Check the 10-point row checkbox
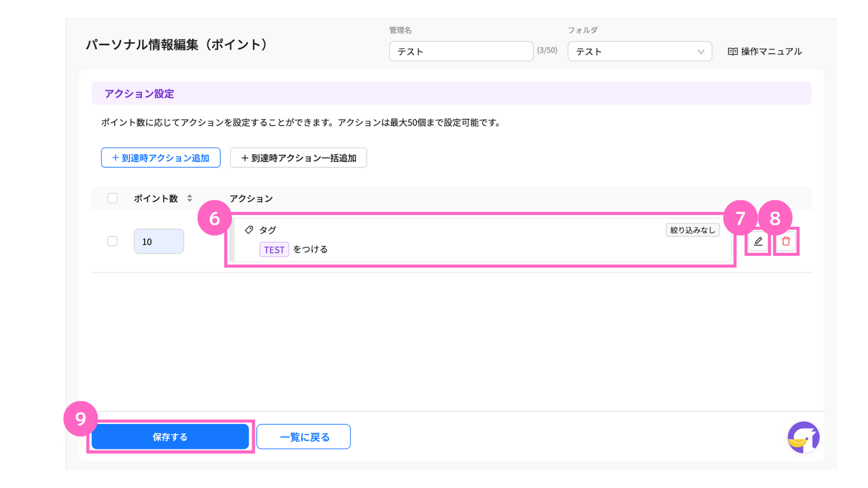The image size is (868, 488). pyautogui.click(x=113, y=241)
